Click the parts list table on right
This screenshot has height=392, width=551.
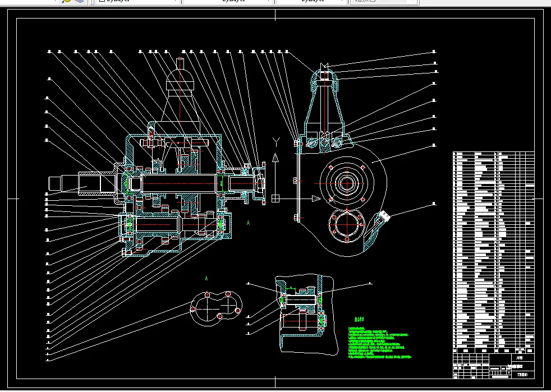pyautogui.click(x=494, y=252)
